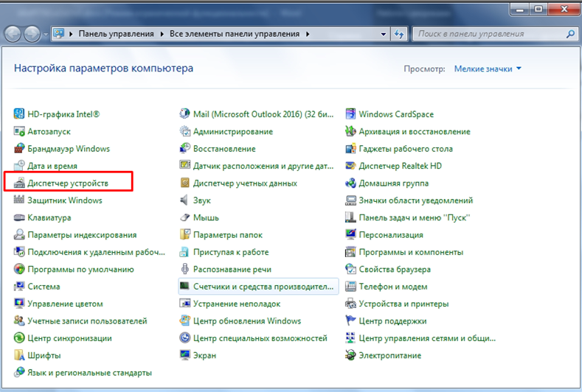
Task: Open Центр специальных возможностей link
Action: pos(260,338)
